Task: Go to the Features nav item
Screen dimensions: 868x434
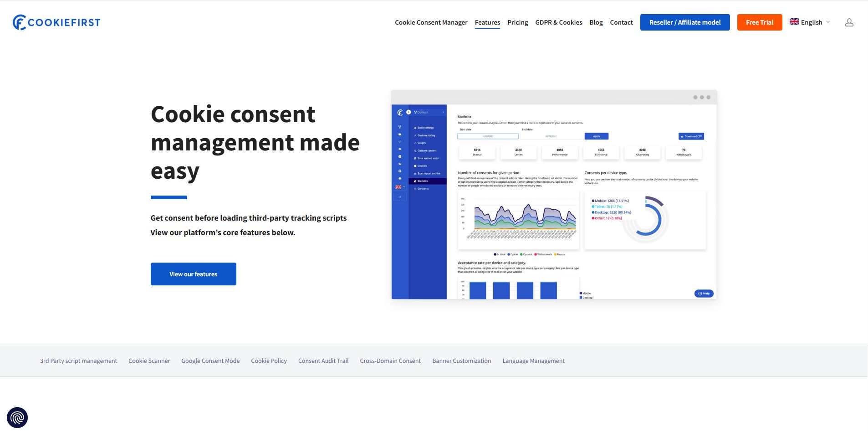Action: tap(487, 22)
